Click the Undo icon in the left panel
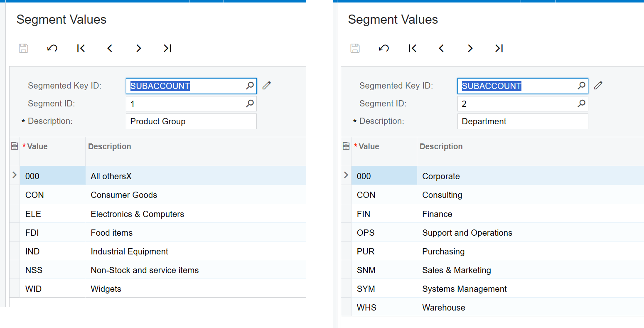This screenshot has width=644, height=328. click(x=52, y=48)
